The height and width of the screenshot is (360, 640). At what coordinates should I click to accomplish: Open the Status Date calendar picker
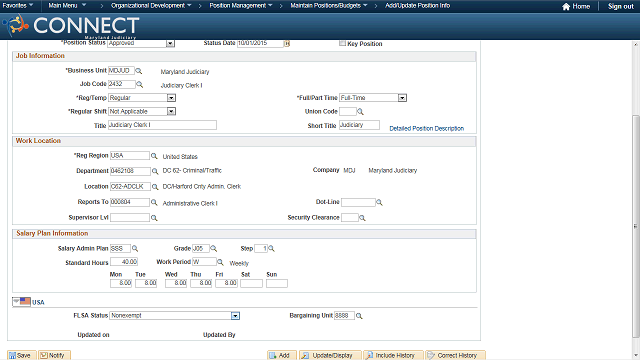click(287, 44)
